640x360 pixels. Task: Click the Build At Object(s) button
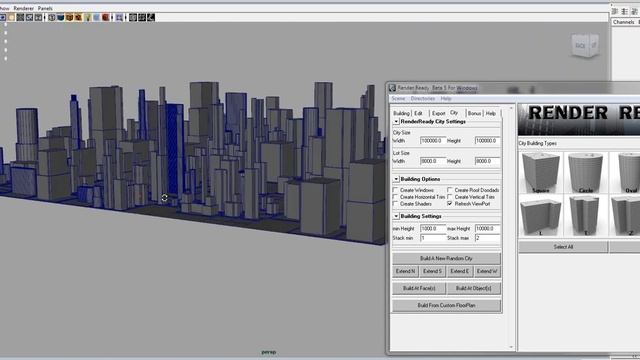pos(473,288)
